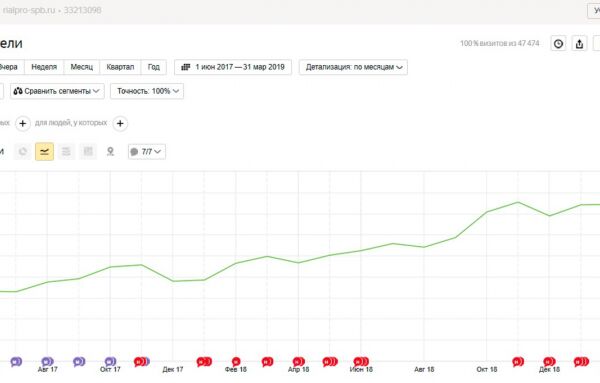Screen dimensions: 600x383
Task: Open red marker above Июн 18
Action: pyautogui.click(x=361, y=361)
